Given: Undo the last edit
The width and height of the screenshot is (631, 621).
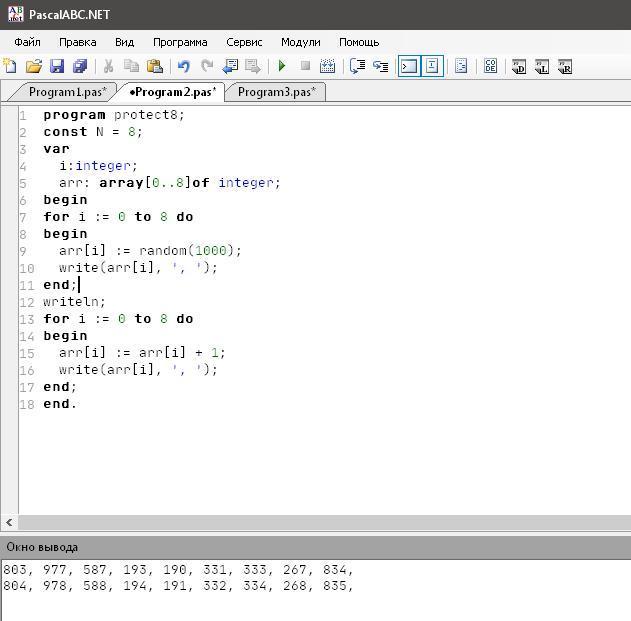Looking at the screenshot, I should pyautogui.click(x=184, y=67).
